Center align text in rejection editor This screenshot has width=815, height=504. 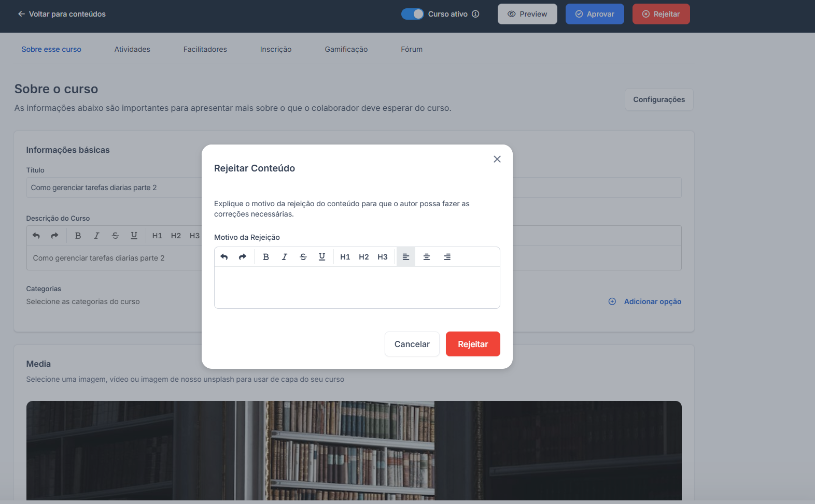coord(427,257)
